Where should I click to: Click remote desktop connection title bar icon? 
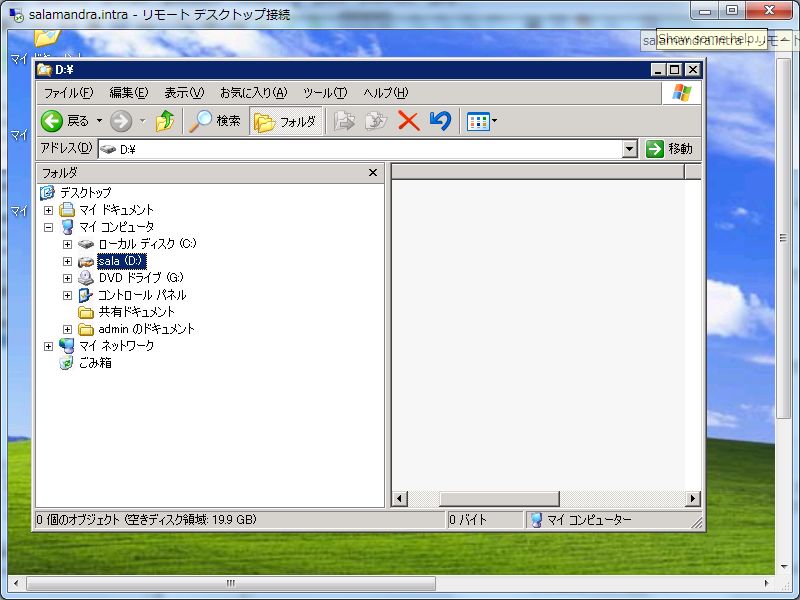16,15
